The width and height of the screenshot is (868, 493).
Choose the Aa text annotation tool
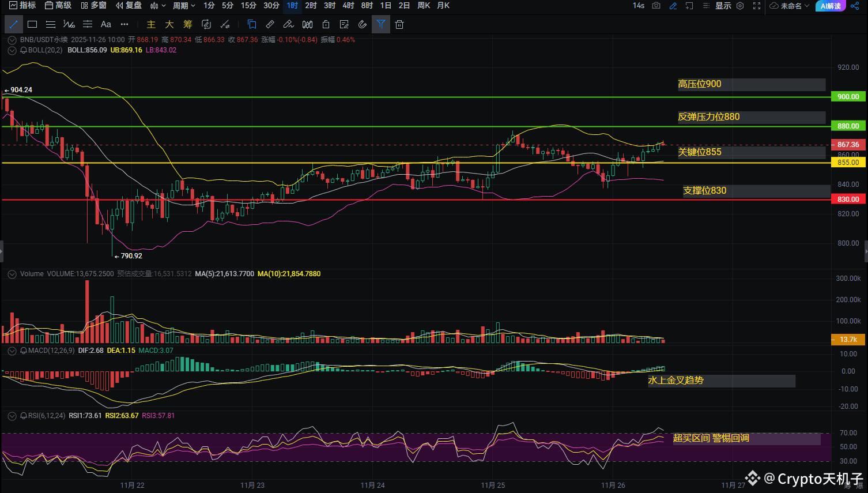[x=105, y=24]
